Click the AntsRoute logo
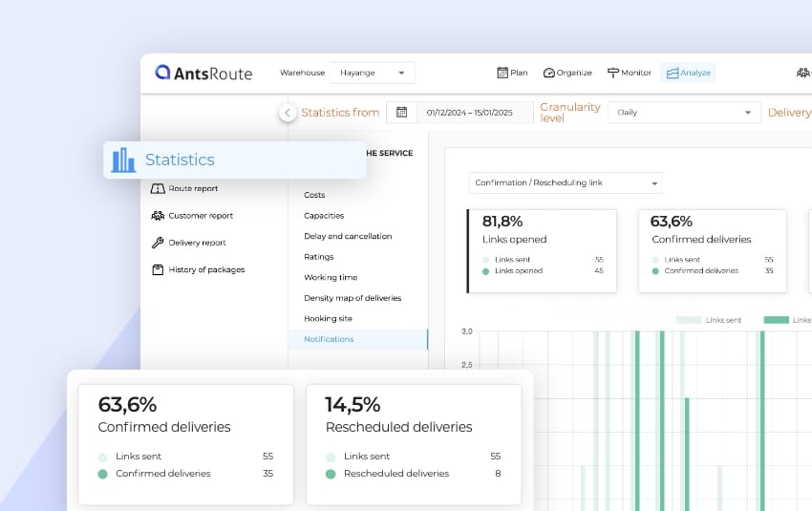The width and height of the screenshot is (812, 511). point(203,73)
